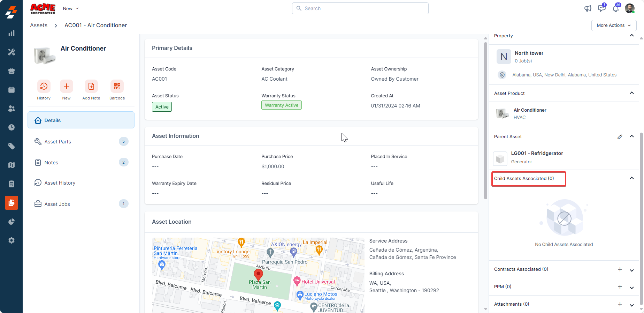
Task: Expand the PPM section chevron
Action: coord(631,287)
